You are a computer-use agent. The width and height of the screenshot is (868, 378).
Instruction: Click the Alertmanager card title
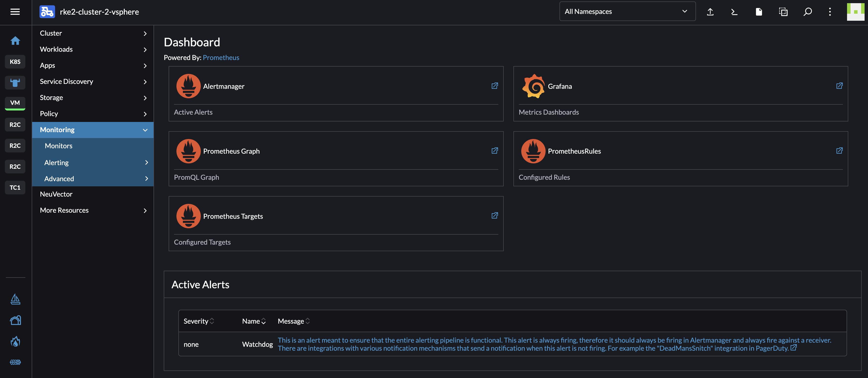[224, 86]
